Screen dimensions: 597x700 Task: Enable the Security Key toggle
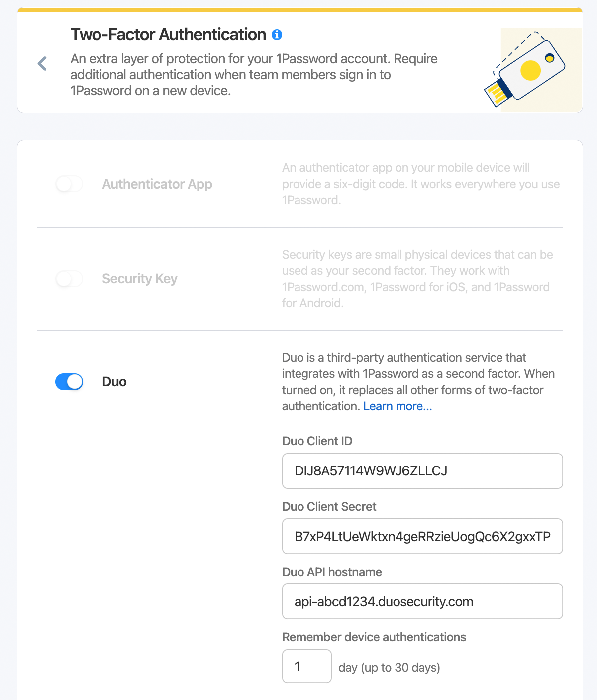tap(69, 279)
